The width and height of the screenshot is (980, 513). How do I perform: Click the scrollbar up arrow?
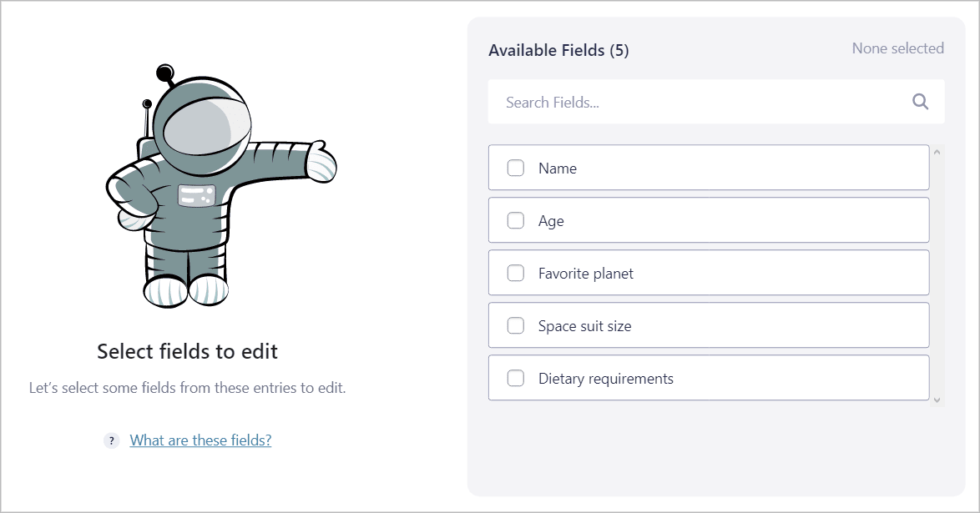[x=937, y=152]
